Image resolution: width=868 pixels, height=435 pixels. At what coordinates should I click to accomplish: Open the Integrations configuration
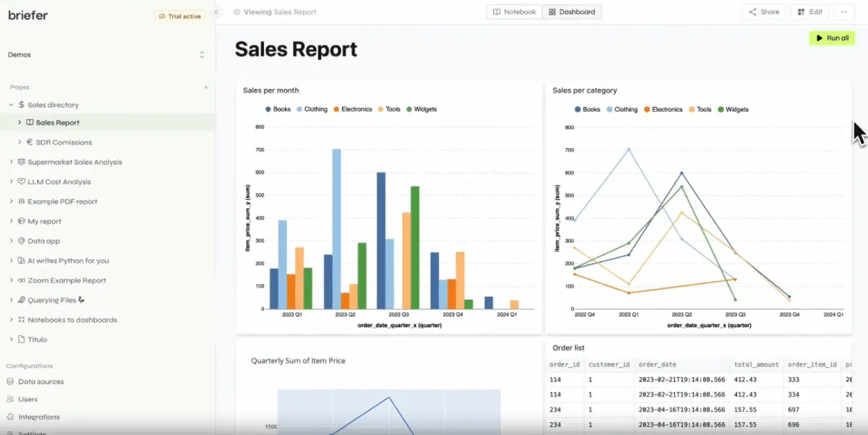(39, 417)
